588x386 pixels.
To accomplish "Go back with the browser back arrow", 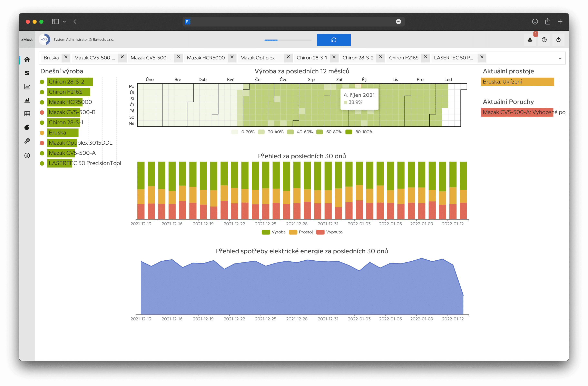I will coord(75,21).
